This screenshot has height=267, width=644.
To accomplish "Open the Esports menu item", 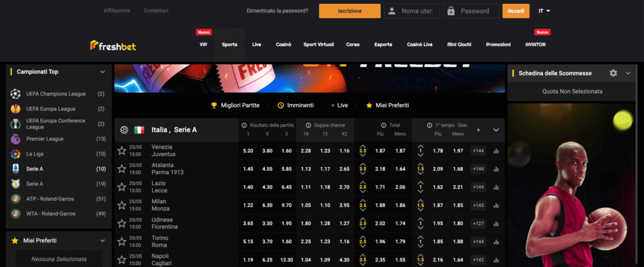I will pos(383,45).
